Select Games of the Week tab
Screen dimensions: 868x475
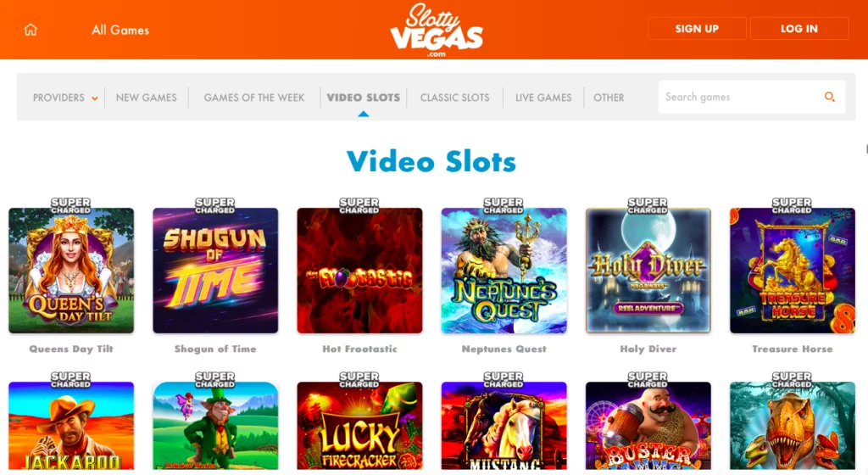[254, 98]
